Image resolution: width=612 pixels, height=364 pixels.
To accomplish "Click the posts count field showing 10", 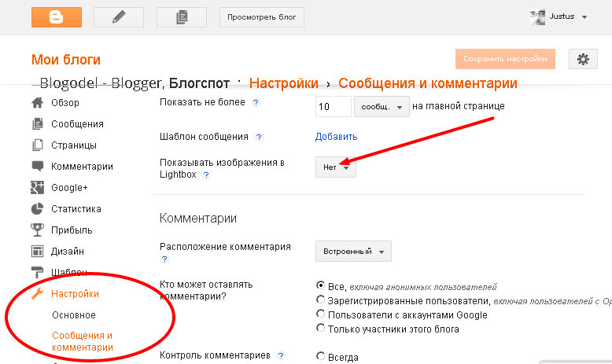I will [334, 106].
